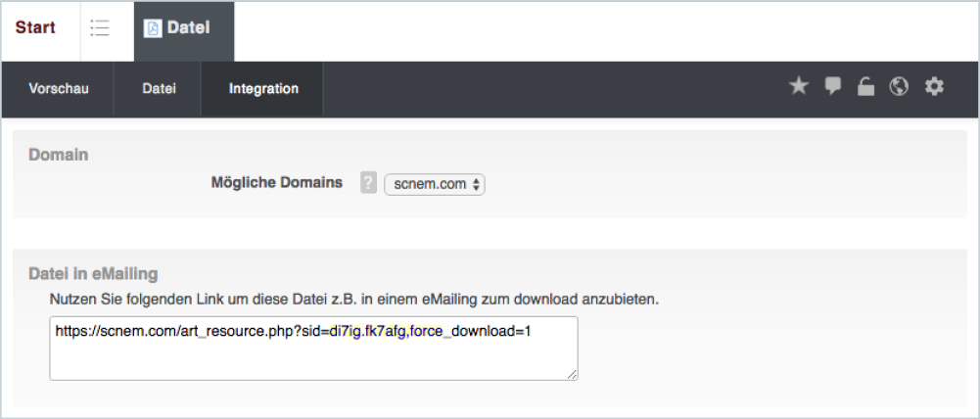Click the Datei in eMailing heading
The width and height of the screenshot is (980, 419).
point(93,274)
